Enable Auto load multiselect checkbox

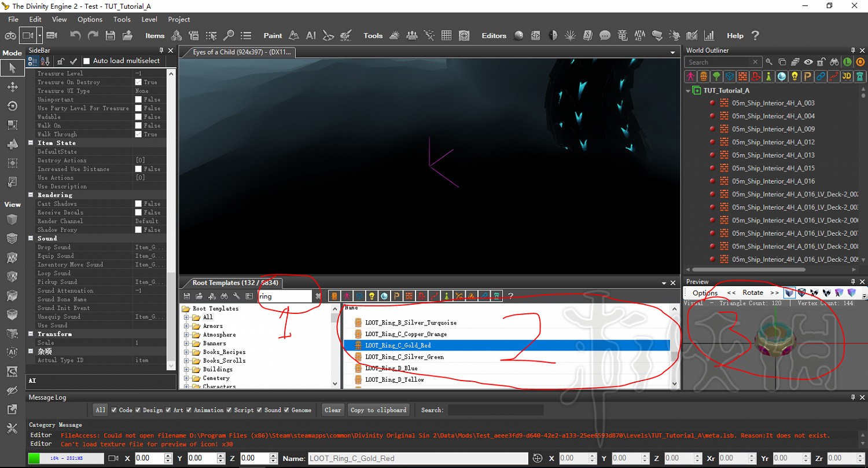point(87,61)
